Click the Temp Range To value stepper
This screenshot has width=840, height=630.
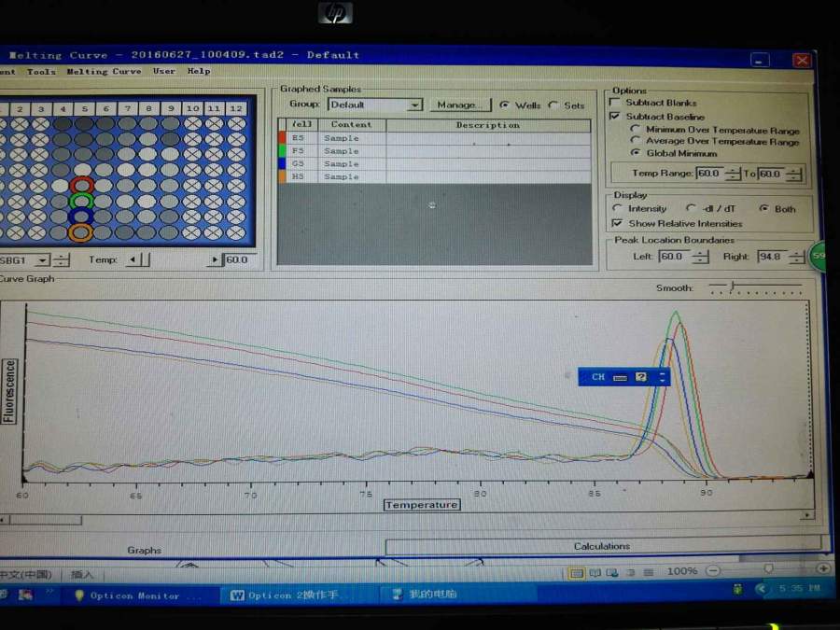pyautogui.click(x=794, y=175)
